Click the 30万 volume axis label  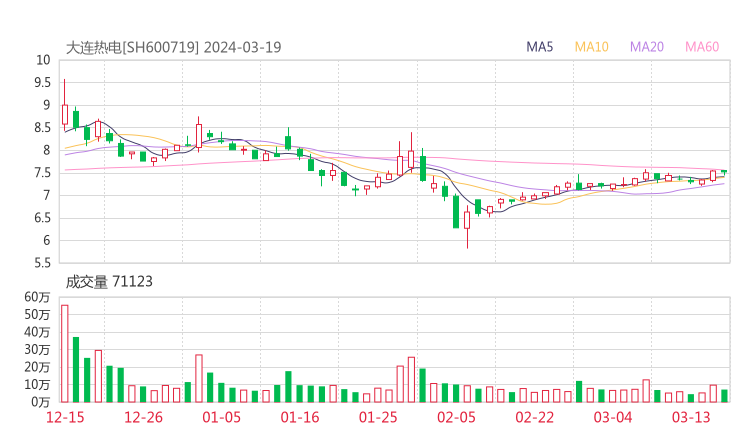37,349
